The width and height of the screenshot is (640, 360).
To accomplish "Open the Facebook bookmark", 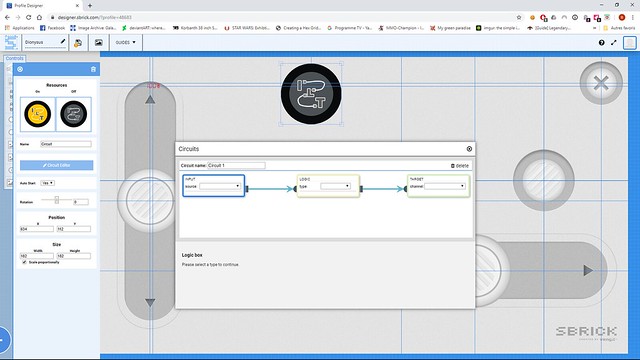I will tap(52, 28).
